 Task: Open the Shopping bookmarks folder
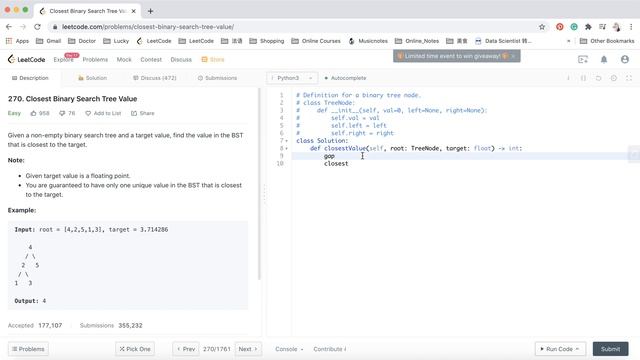[x=266, y=41]
